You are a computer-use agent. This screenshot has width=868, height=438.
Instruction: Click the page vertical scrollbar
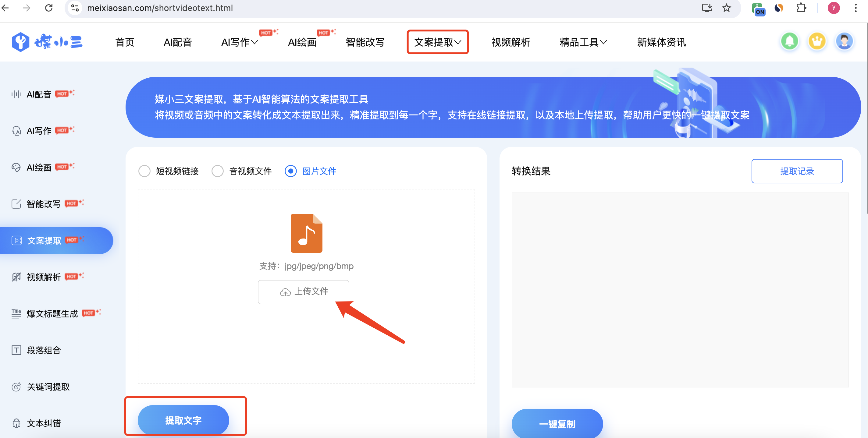click(867, 118)
